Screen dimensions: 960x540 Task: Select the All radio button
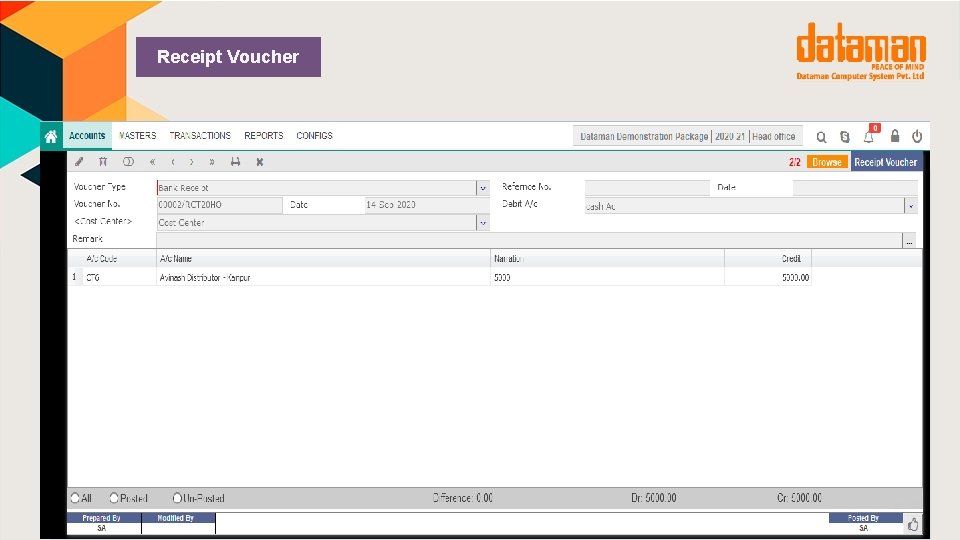pos(75,498)
